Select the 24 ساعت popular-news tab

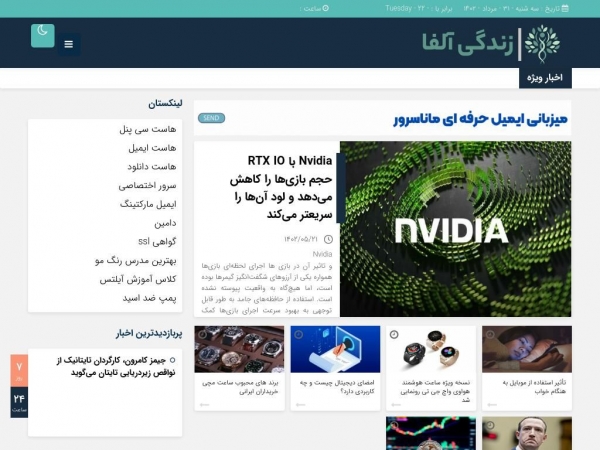tap(19, 402)
